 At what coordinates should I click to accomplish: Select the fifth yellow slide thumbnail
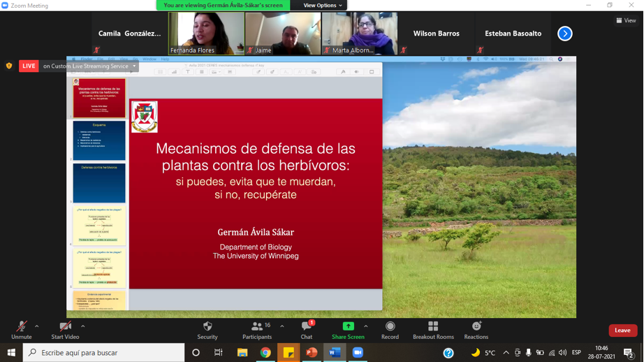99,269
